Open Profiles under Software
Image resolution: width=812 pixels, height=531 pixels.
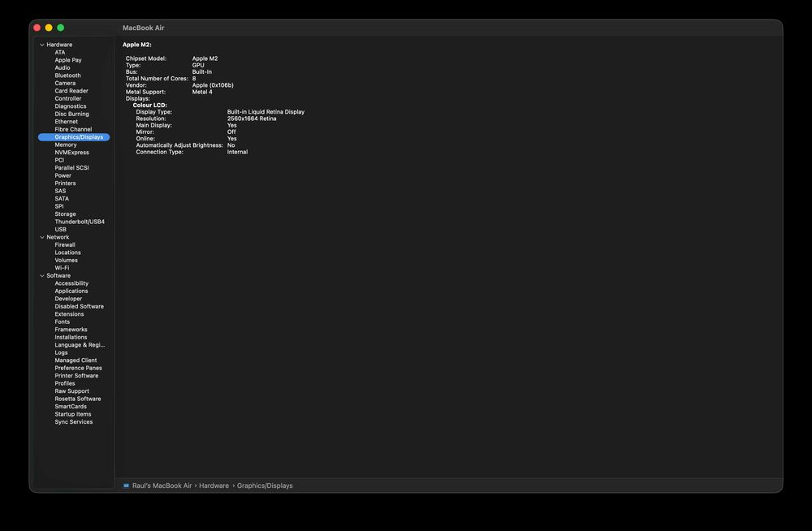coord(65,383)
